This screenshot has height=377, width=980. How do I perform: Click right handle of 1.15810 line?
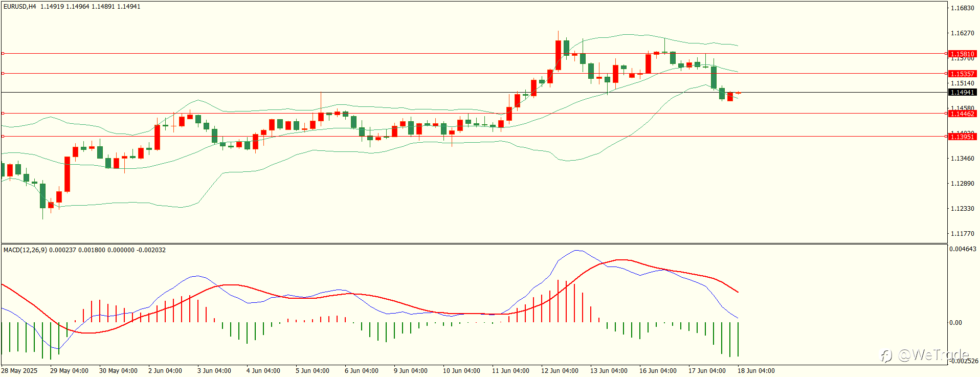pyautogui.click(x=946, y=53)
